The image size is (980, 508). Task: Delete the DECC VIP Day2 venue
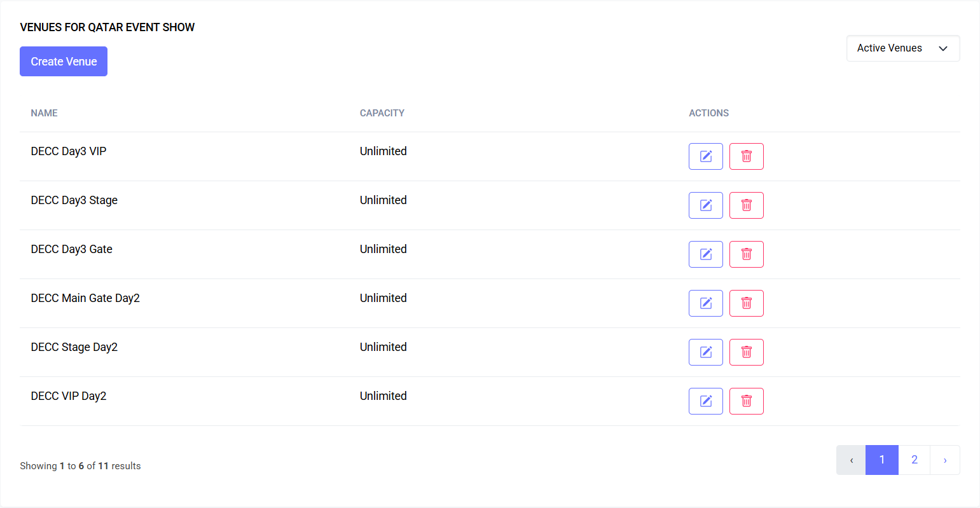pyautogui.click(x=746, y=401)
